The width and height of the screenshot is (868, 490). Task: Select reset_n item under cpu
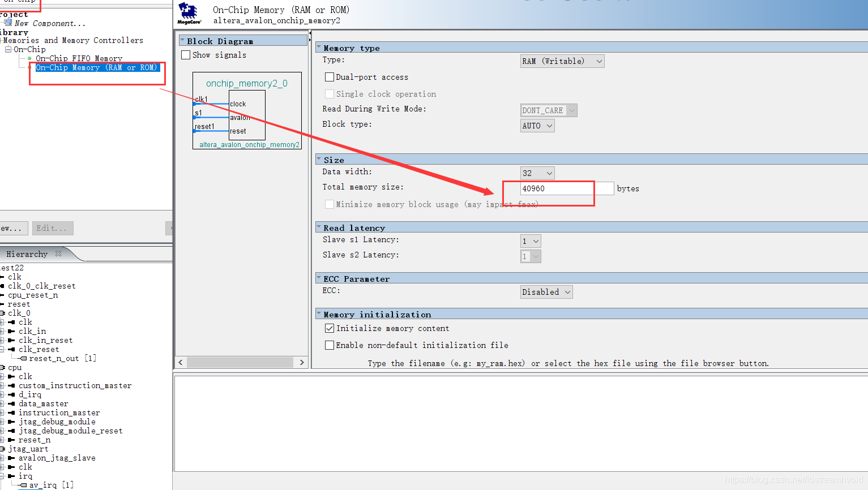[35, 440]
